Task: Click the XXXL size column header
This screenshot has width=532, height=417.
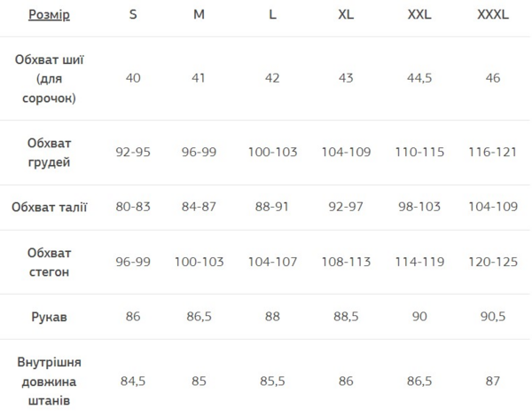Action: click(x=493, y=15)
